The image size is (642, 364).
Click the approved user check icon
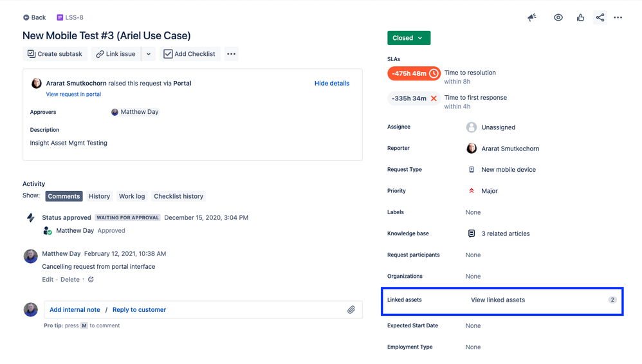[48, 231]
